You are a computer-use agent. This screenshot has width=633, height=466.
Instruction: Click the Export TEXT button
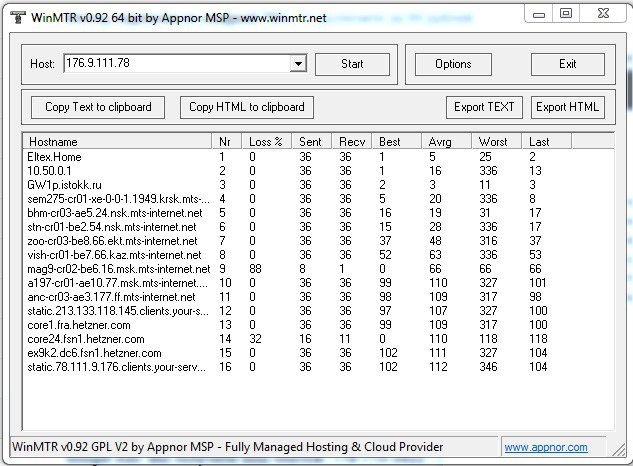pos(484,107)
